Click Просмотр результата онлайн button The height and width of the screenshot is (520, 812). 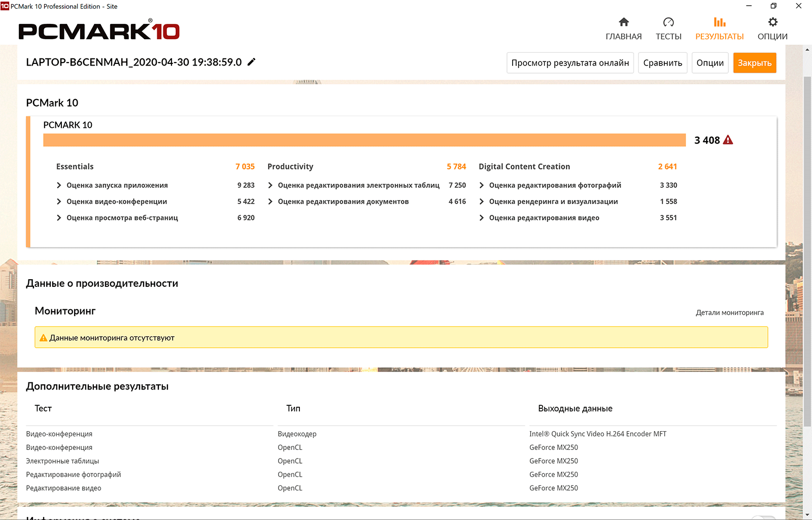[570, 63]
